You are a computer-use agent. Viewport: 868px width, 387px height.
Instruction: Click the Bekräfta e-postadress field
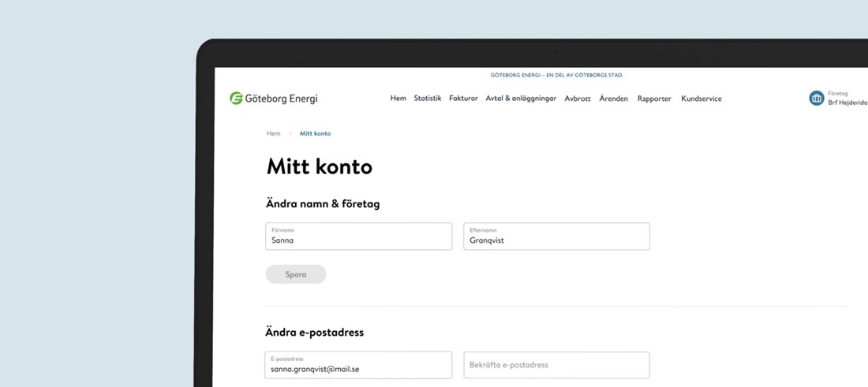pos(556,365)
